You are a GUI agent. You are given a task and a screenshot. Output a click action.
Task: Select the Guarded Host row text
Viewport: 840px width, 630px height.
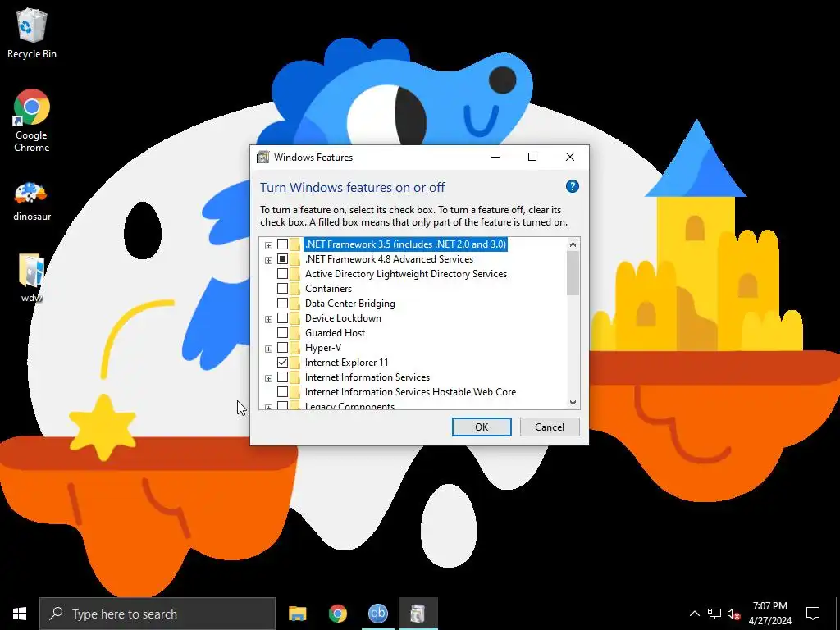click(335, 333)
